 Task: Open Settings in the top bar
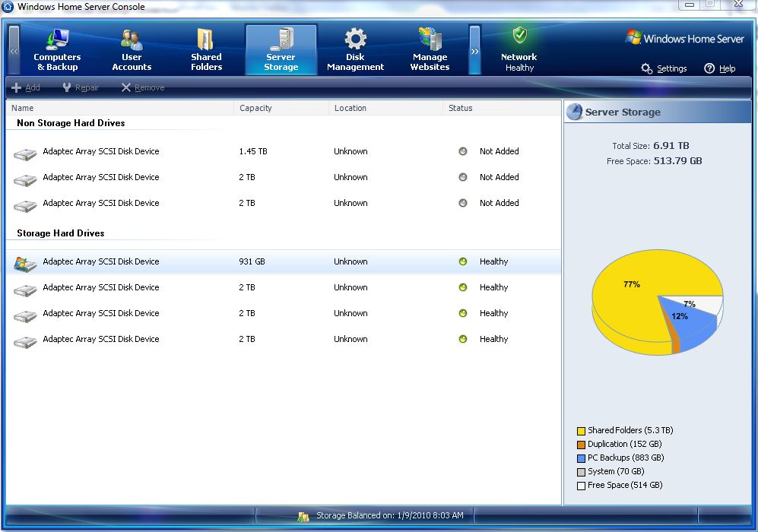pyautogui.click(x=664, y=68)
